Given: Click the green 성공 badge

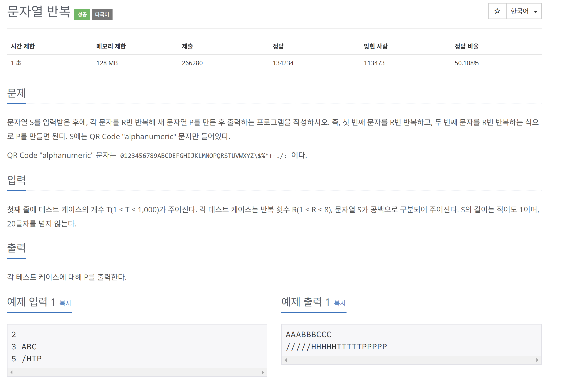Looking at the screenshot, I should (82, 14).
